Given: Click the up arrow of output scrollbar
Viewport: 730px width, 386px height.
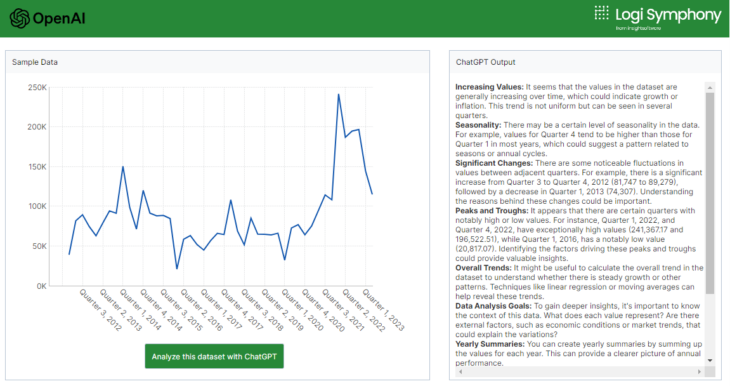Looking at the screenshot, I should pos(710,88).
